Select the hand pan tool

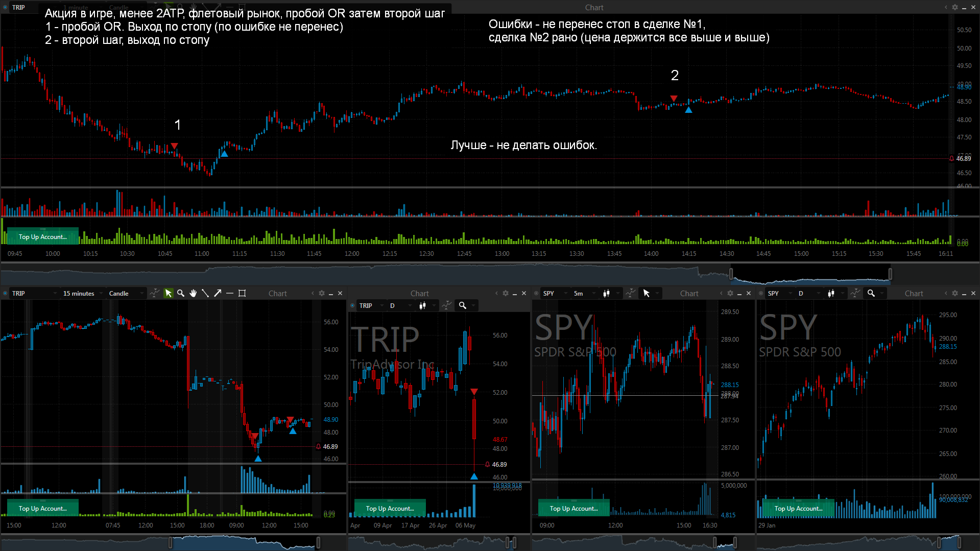[x=193, y=293]
